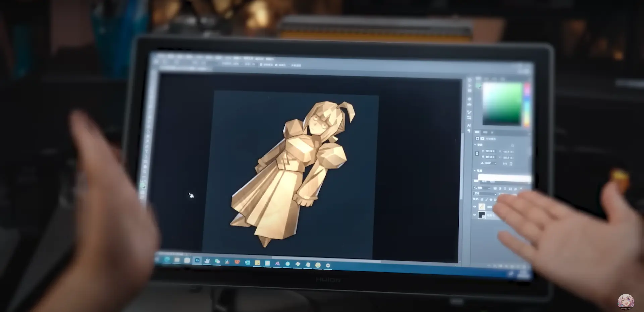644x312 pixels.
Task: Hide the dark background layer eye icon
Action: pyautogui.click(x=475, y=215)
